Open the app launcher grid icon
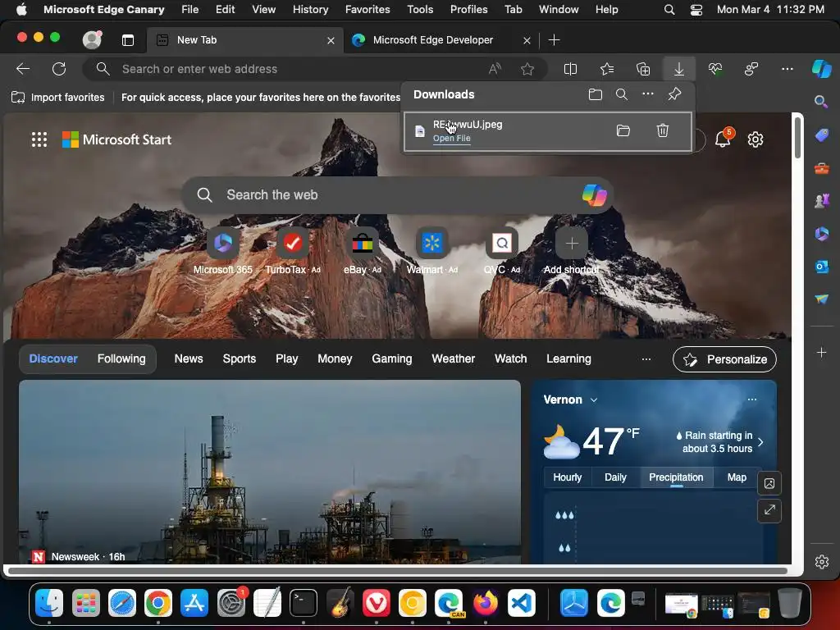840x630 pixels. pyautogui.click(x=39, y=139)
